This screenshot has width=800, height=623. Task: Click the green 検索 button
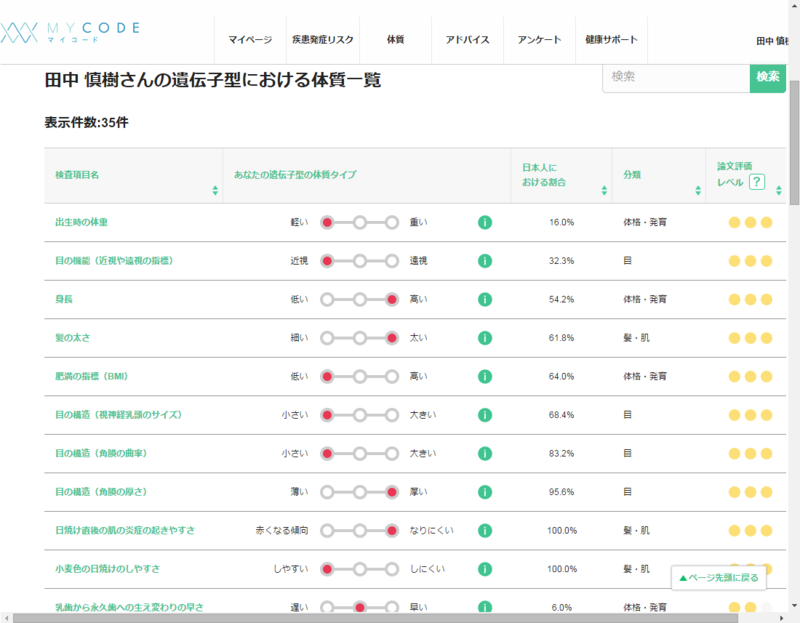767,78
